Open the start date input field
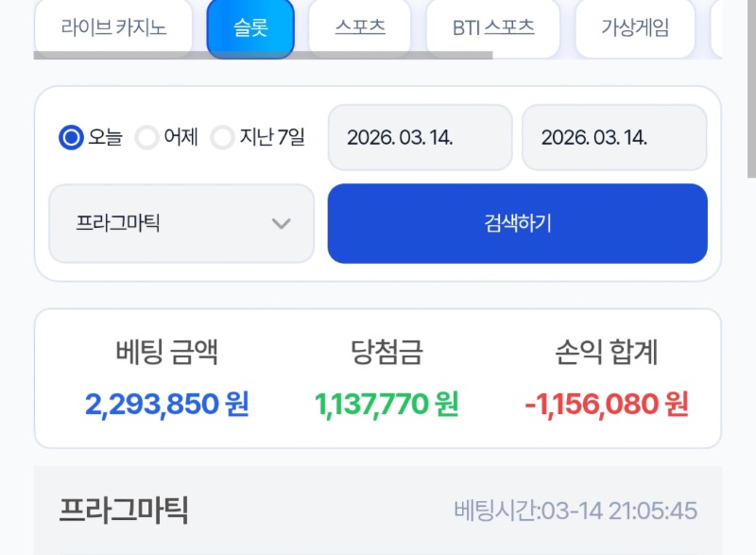The image size is (756, 555). 420,138
